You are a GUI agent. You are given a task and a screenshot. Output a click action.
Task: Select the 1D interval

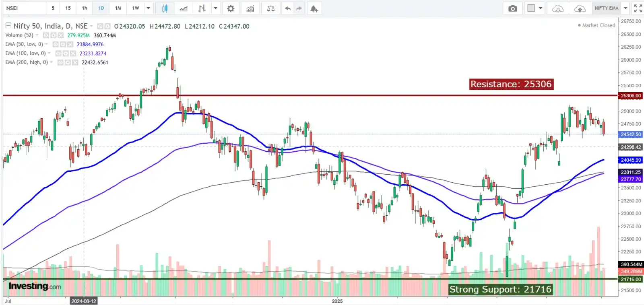pyautogui.click(x=101, y=8)
